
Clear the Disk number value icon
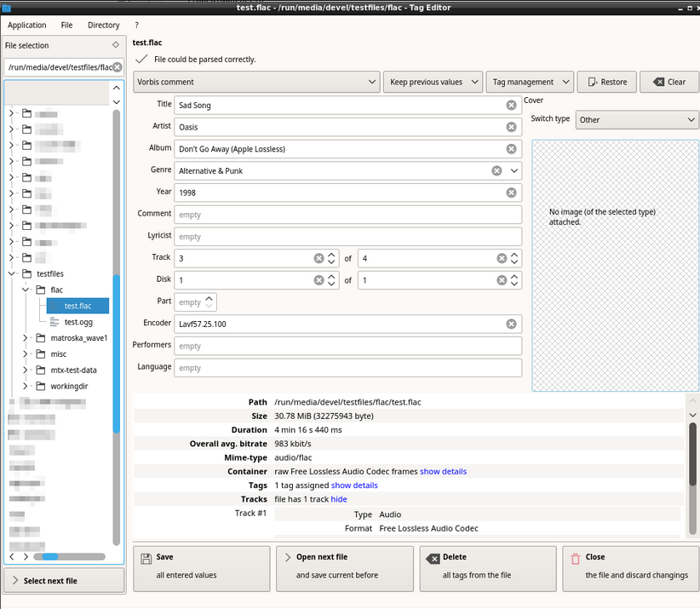point(318,280)
